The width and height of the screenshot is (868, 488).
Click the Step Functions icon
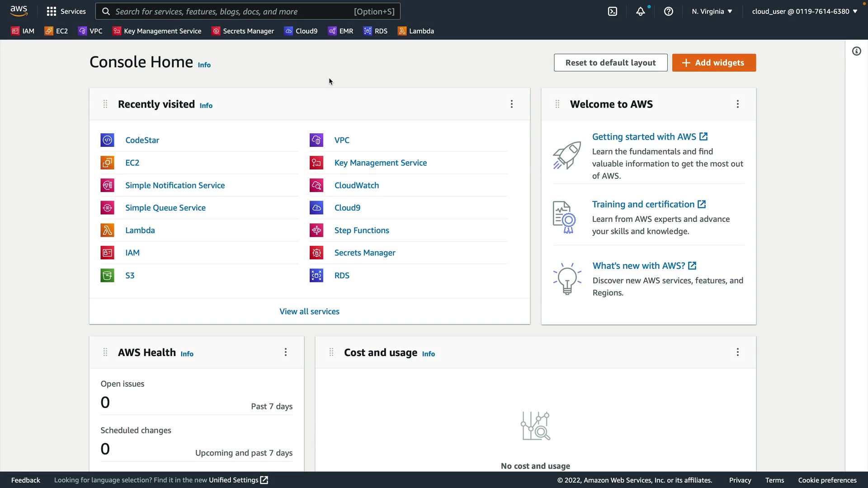pyautogui.click(x=316, y=230)
